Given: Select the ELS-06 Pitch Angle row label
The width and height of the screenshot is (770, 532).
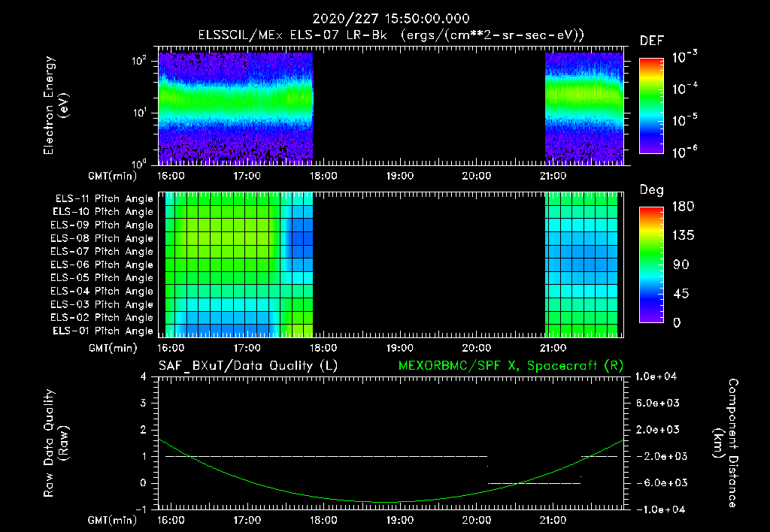Looking at the screenshot, I should click(x=102, y=264).
